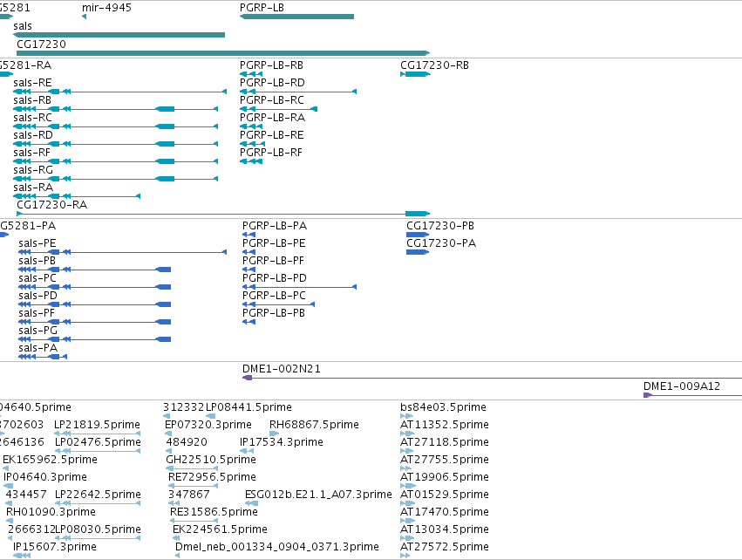Image resolution: width=742 pixels, height=560 pixels.
Task: Click the LP21819.5prime EST label
Action: tap(97, 425)
